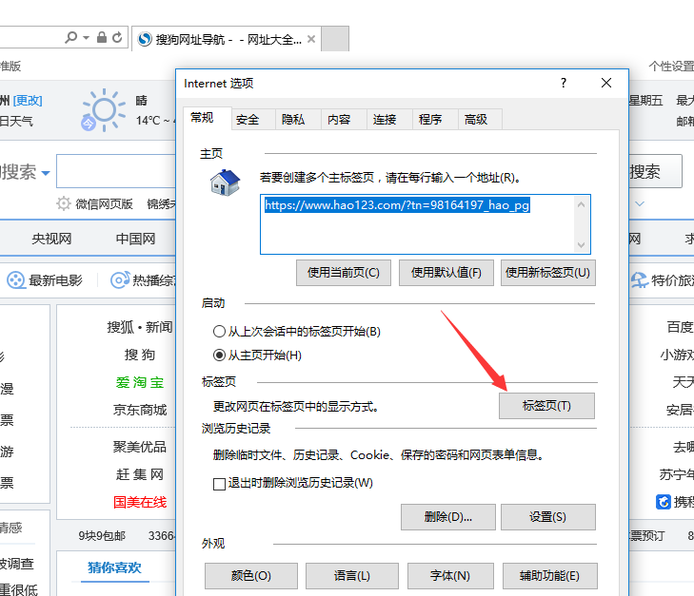Switch to the 安全 tab
This screenshot has height=596, width=694.
[247, 120]
